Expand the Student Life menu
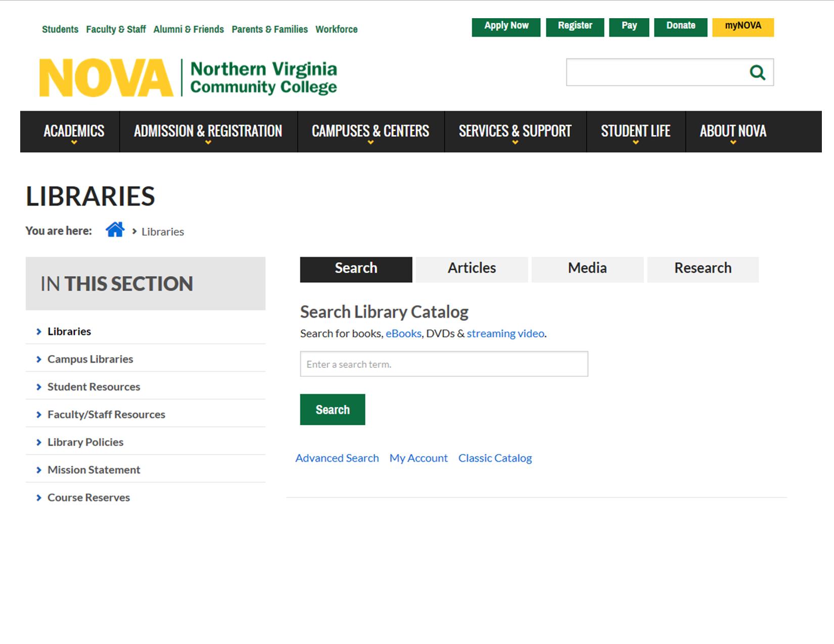This screenshot has width=834, height=644. click(x=636, y=131)
